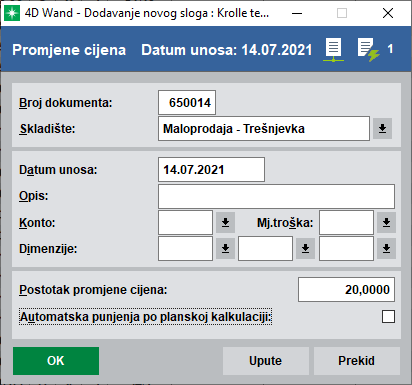The height and width of the screenshot is (385, 412).
Task: Click the Datum unosa date field
Action: pyautogui.click(x=211, y=170)
